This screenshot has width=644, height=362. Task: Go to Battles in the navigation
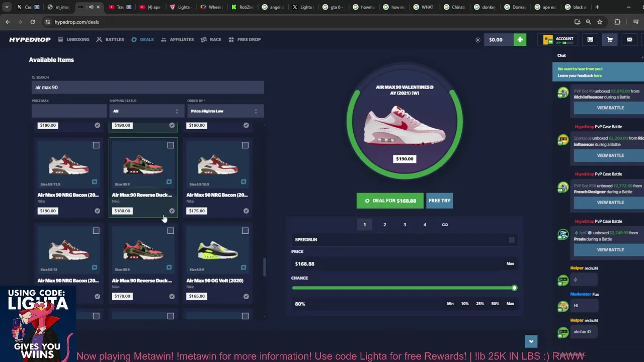[x=110, y=39]
